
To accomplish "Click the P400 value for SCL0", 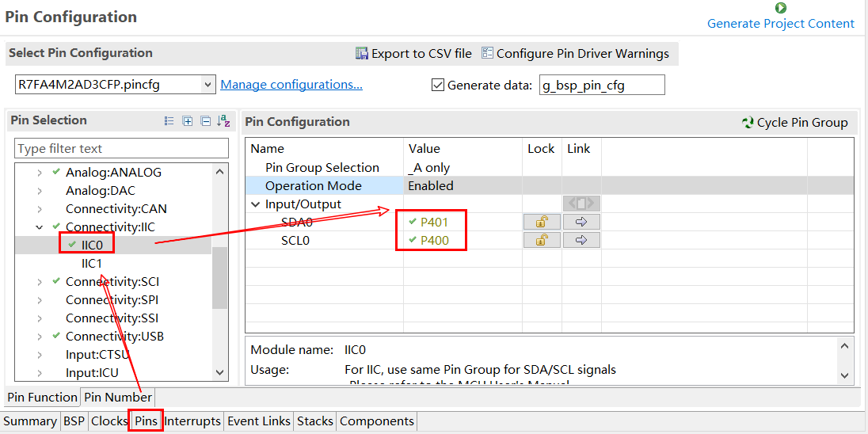I will click(x=435, y=241).
